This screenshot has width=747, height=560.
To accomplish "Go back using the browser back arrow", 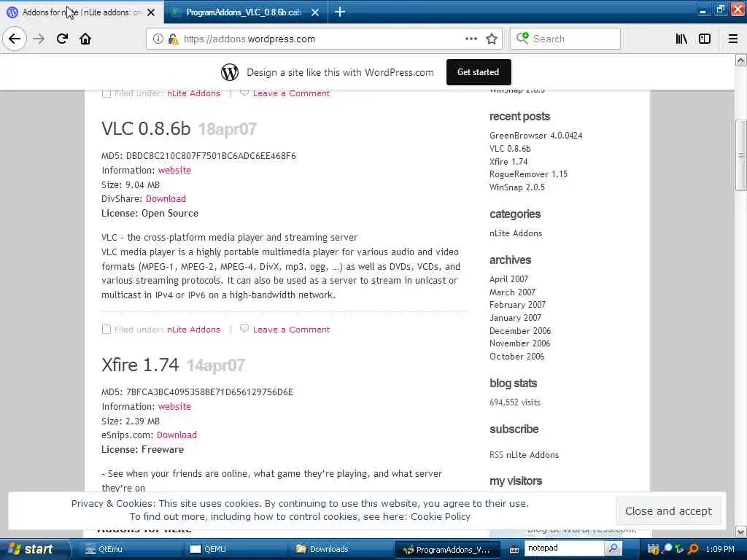I will pos(15,39).
